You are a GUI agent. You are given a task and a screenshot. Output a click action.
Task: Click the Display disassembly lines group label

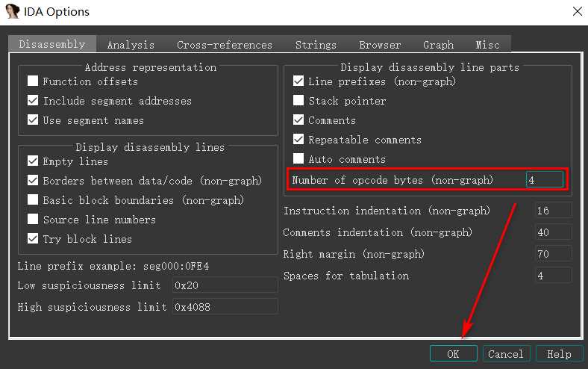(x=150, y=147)
